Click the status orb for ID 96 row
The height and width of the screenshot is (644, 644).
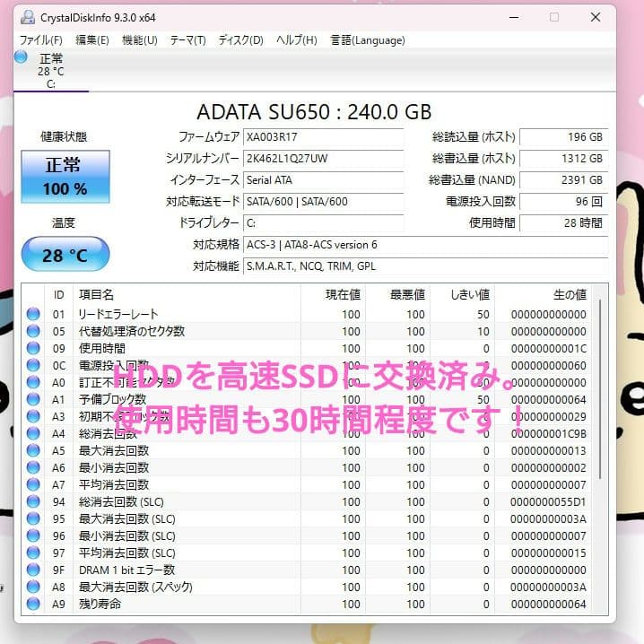click(33, 535)
